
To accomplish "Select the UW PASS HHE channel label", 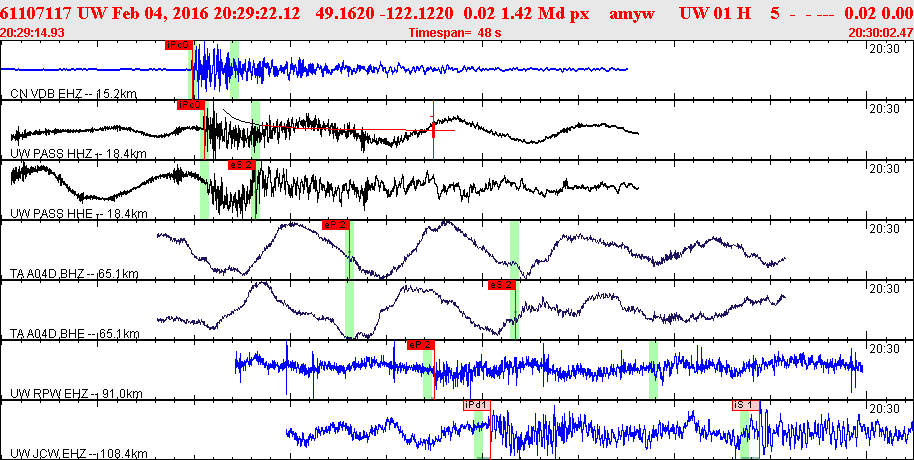I will [78, 213].
